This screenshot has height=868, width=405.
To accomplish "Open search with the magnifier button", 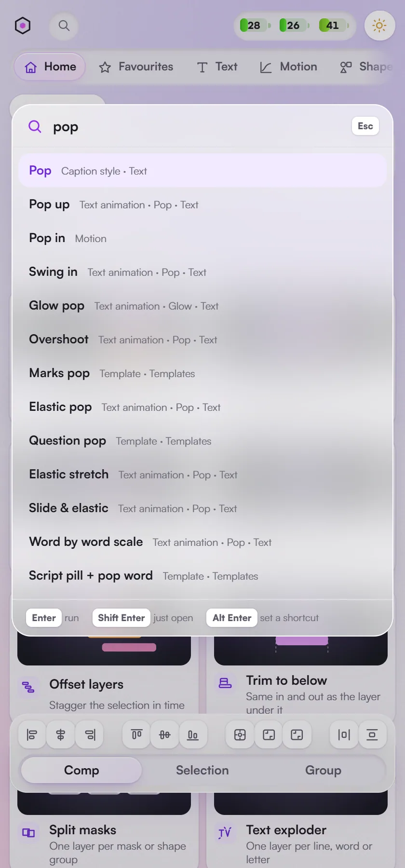I will point(64,26).
